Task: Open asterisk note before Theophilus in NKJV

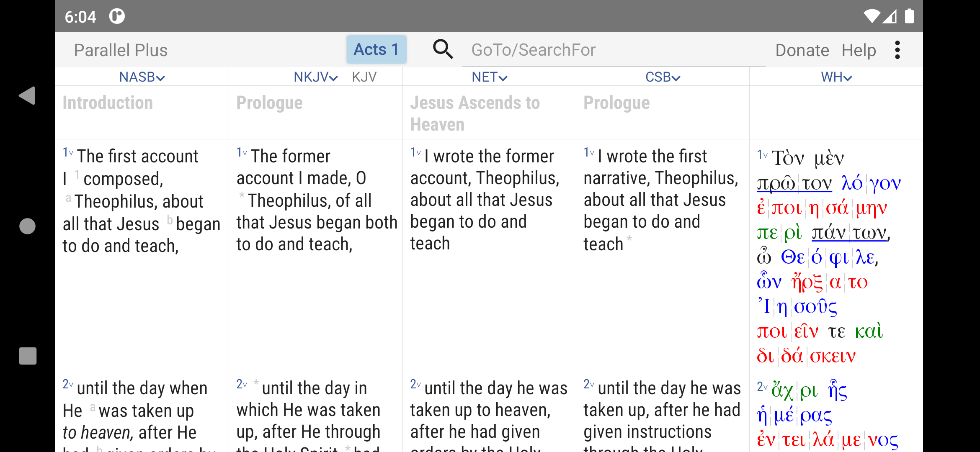Action: coord(242,195)
